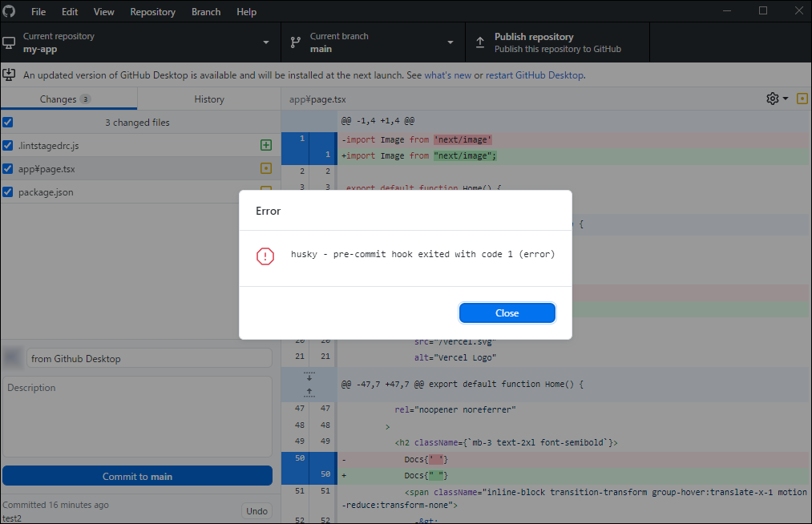Select the removed line 50 gutter
Screen dimensions: 812x524
309,459
